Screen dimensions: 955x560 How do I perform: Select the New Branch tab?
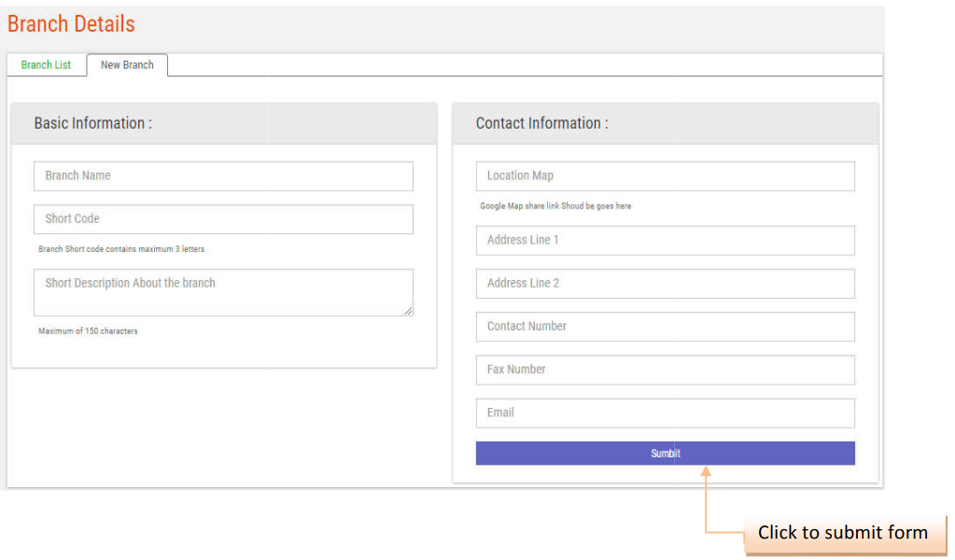(x=127, y=65)
